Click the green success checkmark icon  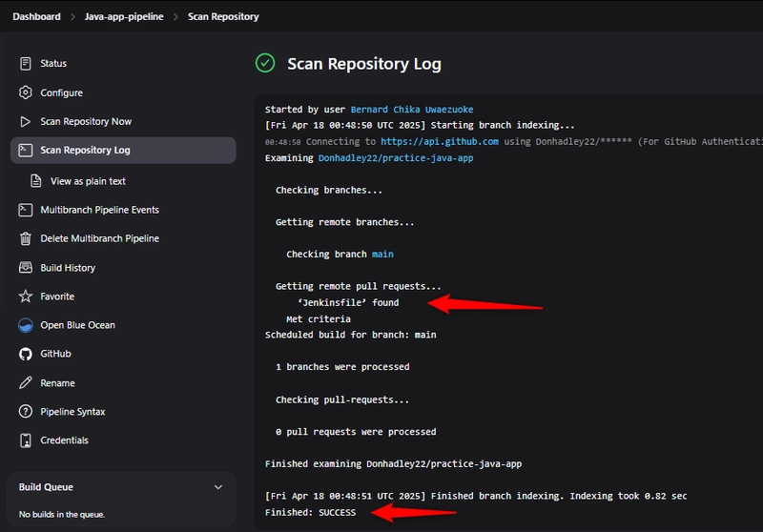coord(265,63)
